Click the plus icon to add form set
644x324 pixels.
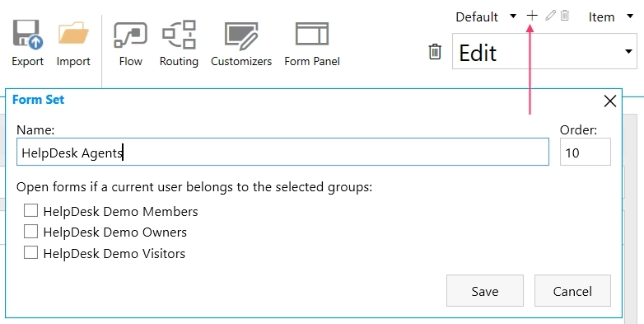point(532,16)
